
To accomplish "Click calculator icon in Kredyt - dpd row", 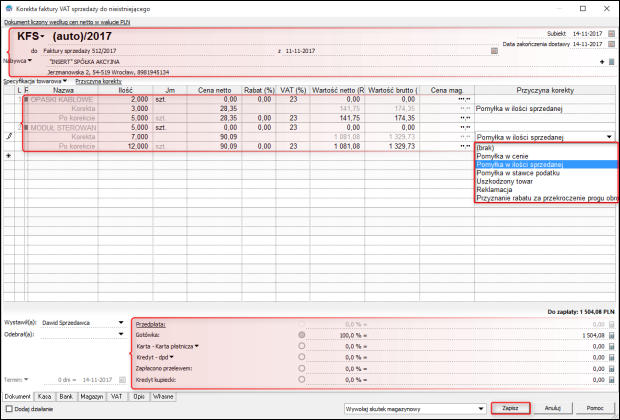I will (612, 358).
